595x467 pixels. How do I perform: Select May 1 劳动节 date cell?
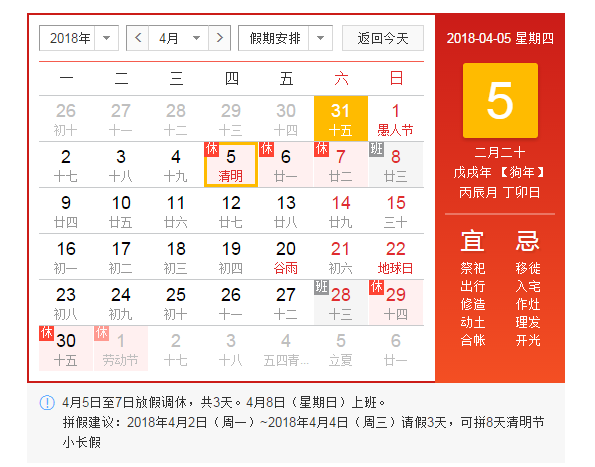pos(121,349)
